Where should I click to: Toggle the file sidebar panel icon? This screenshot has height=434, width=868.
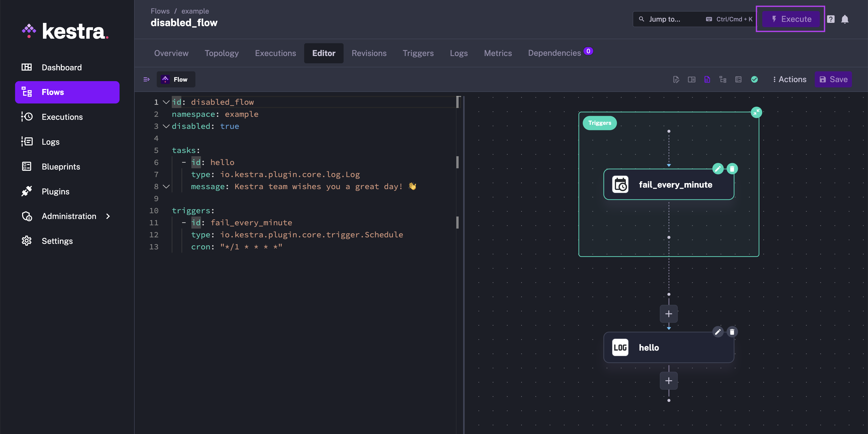(146, 80)
